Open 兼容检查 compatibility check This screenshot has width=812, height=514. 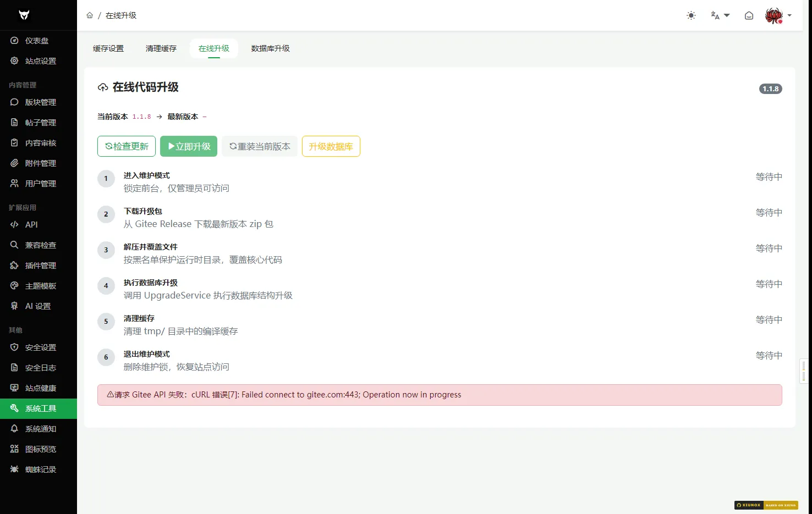pyautogui.click(x=39, y=245)
